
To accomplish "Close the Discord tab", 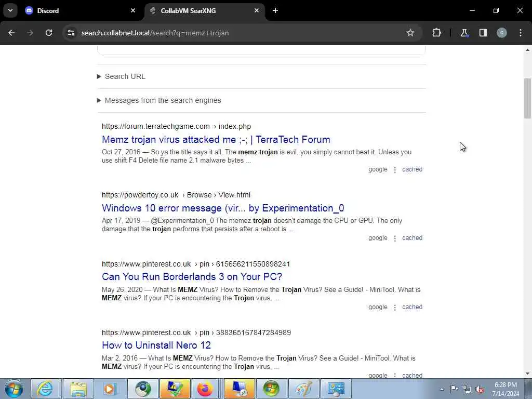I will 133,10.
